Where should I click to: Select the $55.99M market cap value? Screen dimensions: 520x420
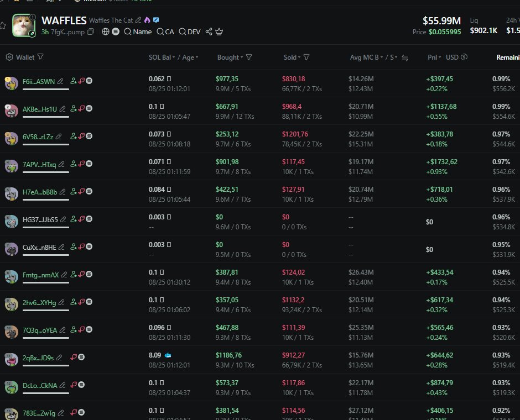click(441, 21)
